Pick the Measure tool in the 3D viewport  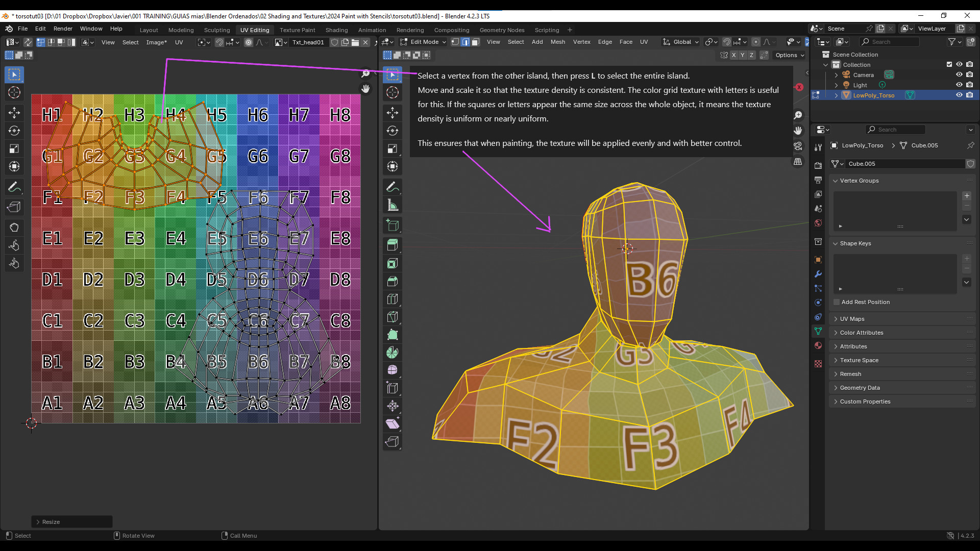click(x=393, y=205)
